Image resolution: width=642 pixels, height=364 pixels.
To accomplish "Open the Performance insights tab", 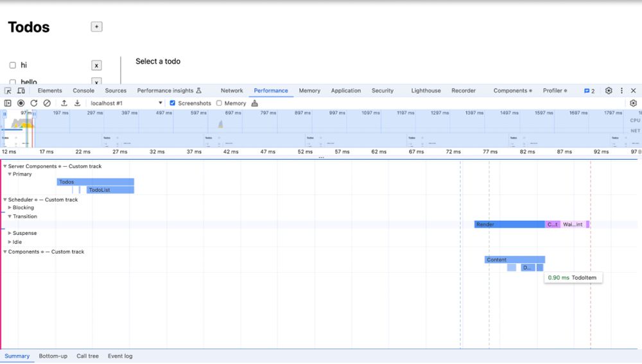I will pos(169,91).
